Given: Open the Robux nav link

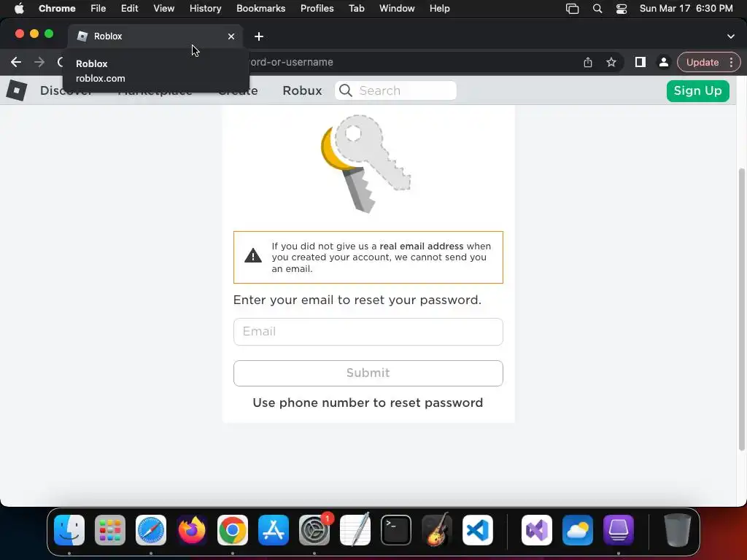Looking at the screenshot, I should click(x=302, y=90).
